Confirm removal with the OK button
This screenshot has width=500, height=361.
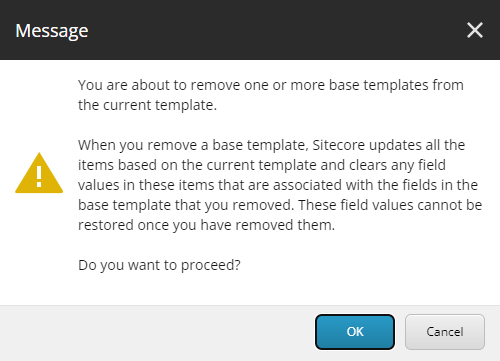click(x=355, y=332)
